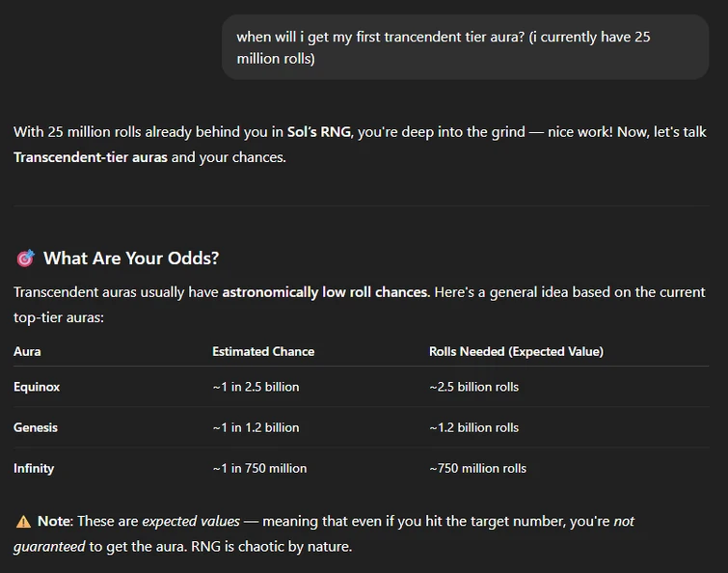Click the "Estimated Chance" column header
This screenshot has height=573, width=728.
click(x=263, y=351)
